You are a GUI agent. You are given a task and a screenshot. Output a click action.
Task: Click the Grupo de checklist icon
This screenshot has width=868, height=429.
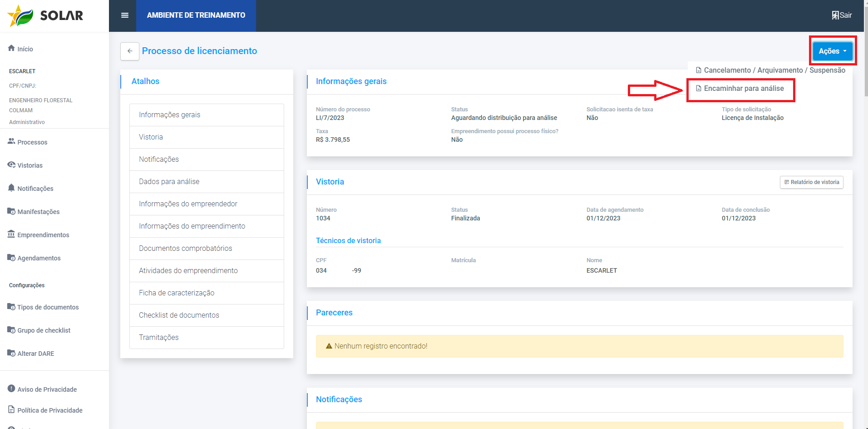coord(11,329)
